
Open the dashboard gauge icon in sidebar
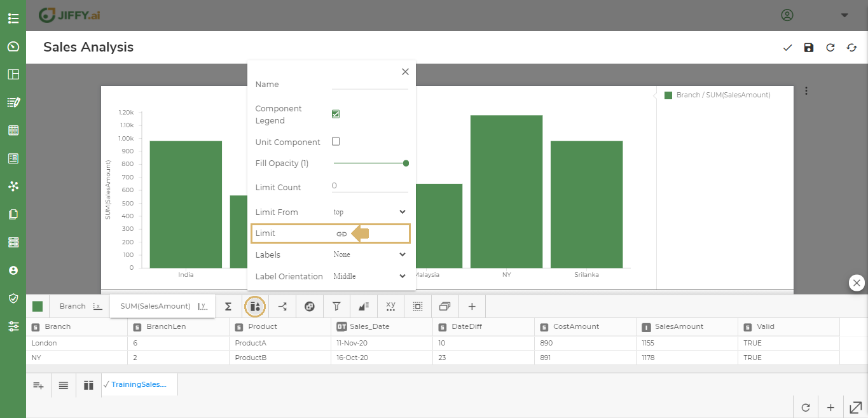click(x=13, y=46)
